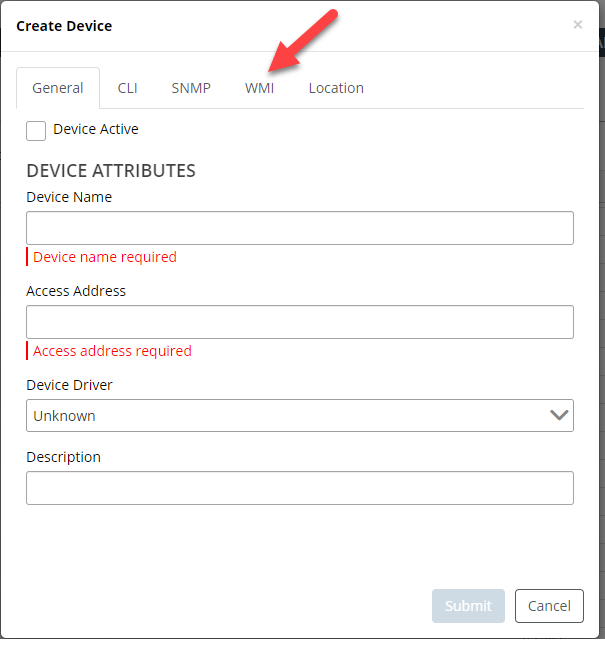Focus the Device Name input field
This screenshot has height=652, width=605.
point(300,228)
